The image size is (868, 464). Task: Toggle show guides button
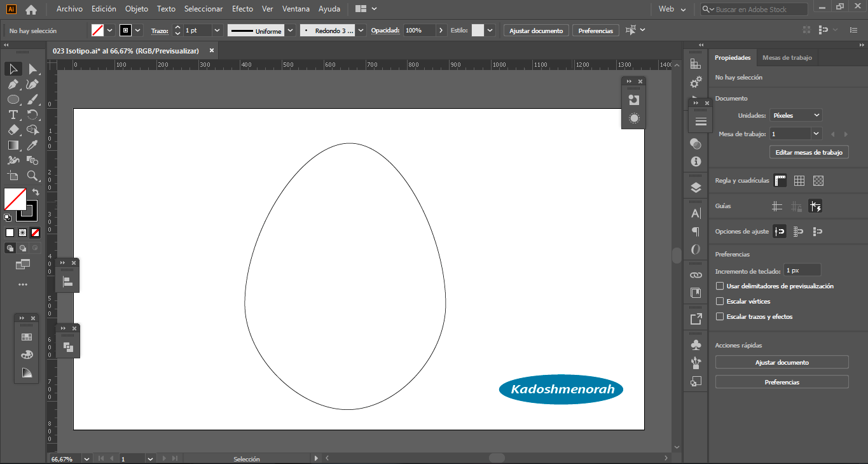[x=777, y=206]
